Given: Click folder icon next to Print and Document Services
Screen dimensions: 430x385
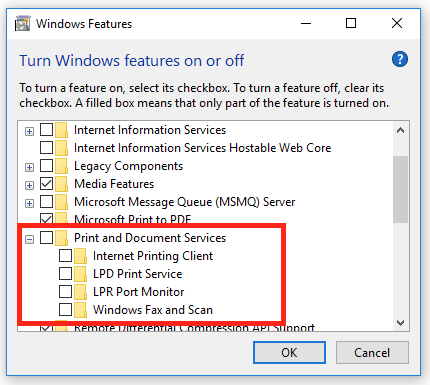Looking at the screenshot, I should (x=61, y=238).
